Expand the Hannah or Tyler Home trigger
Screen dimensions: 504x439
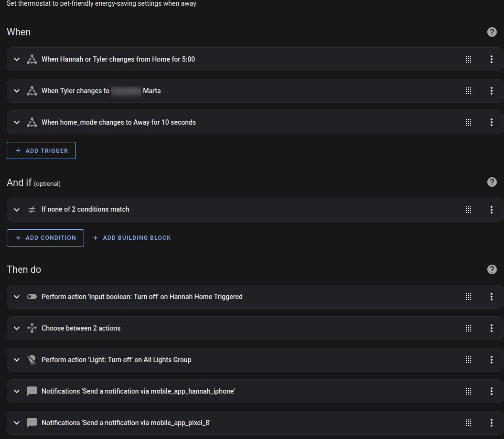17,59
